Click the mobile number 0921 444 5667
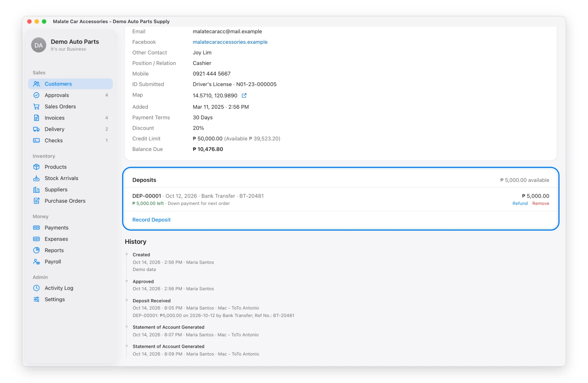The height and width of the screenshot is (383, 588). pos(212,74)
